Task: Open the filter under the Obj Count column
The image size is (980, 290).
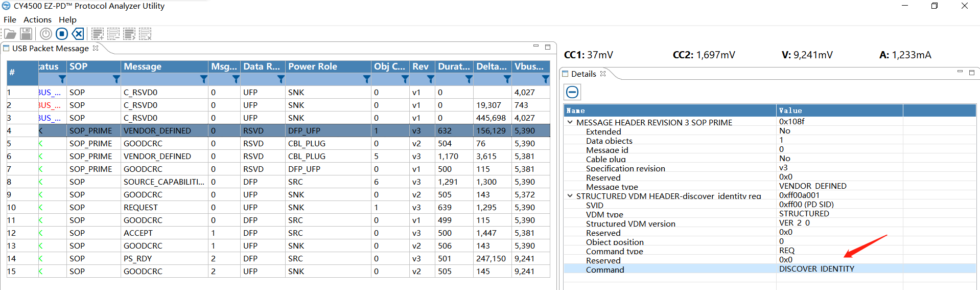Action: (x=405, y=79)
